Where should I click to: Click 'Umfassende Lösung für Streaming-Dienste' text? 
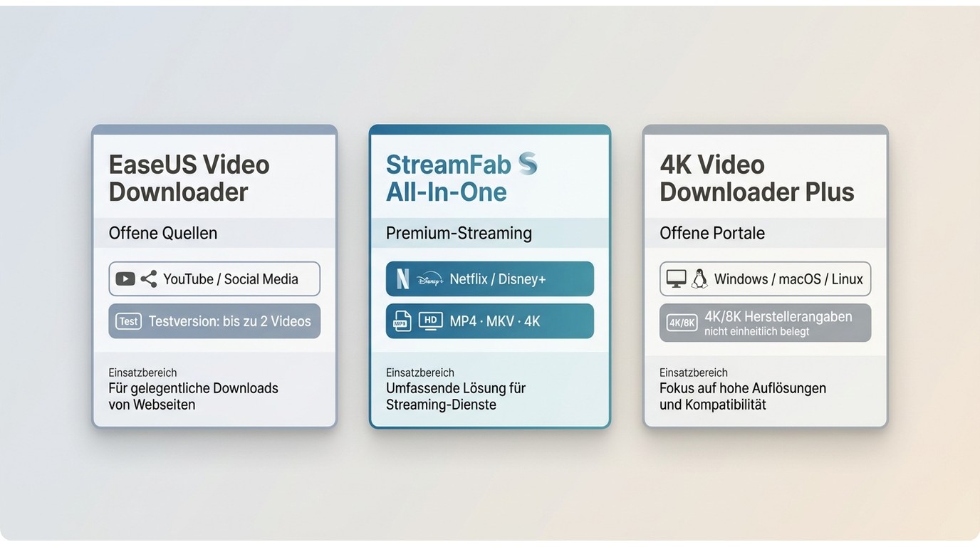(x=456, y=397)
